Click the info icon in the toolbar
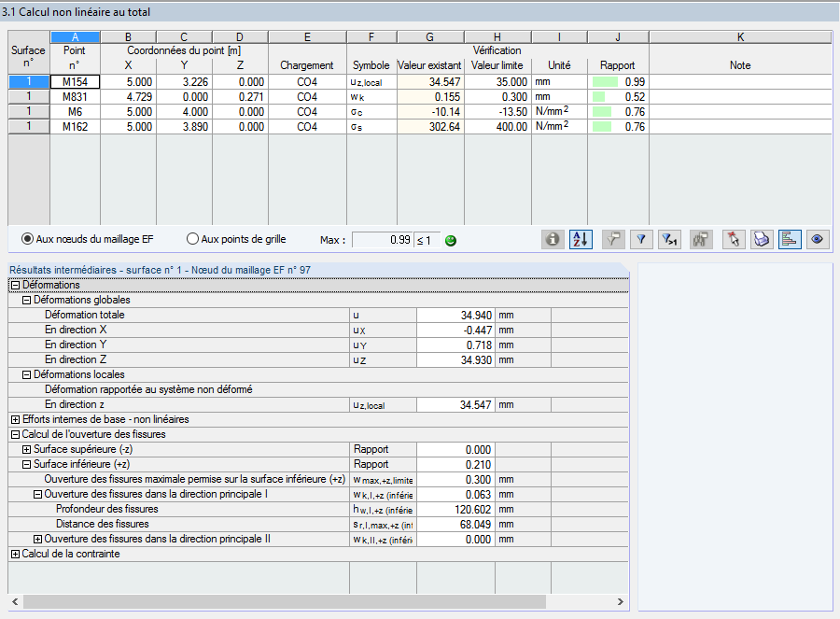The image size is (840, 619). pyautogui.click(x=553, y=240)
